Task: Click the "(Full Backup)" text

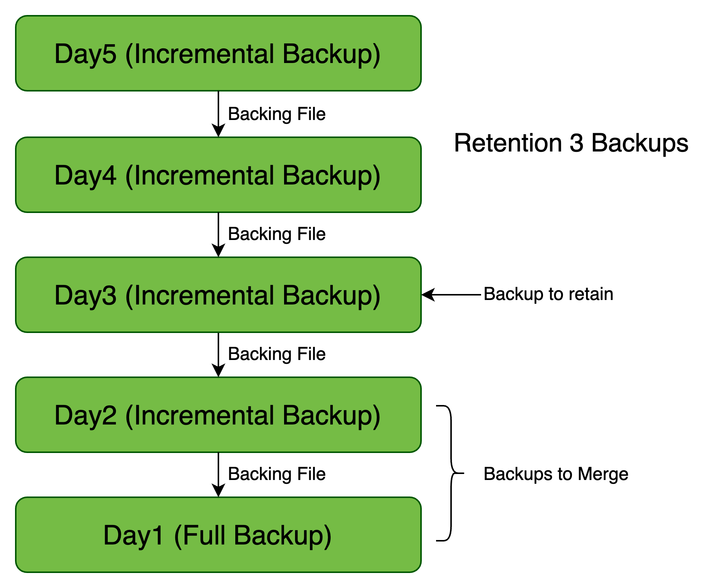Action: [253, 535]
